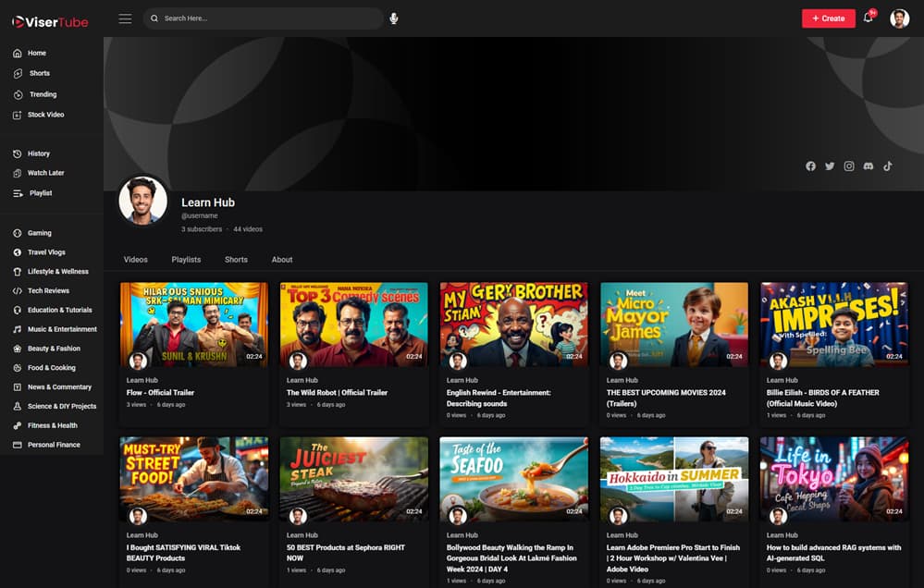Open '50 BEST Products at Sephora' title
The height and width of the screenshot is (588, 924).
pos(345,553)
